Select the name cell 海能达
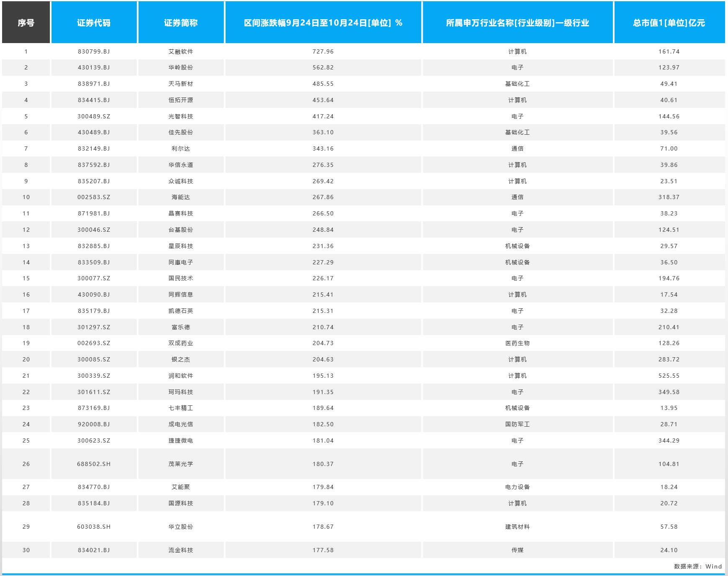The height and width of the screenshot is (576, 728). 181,197
